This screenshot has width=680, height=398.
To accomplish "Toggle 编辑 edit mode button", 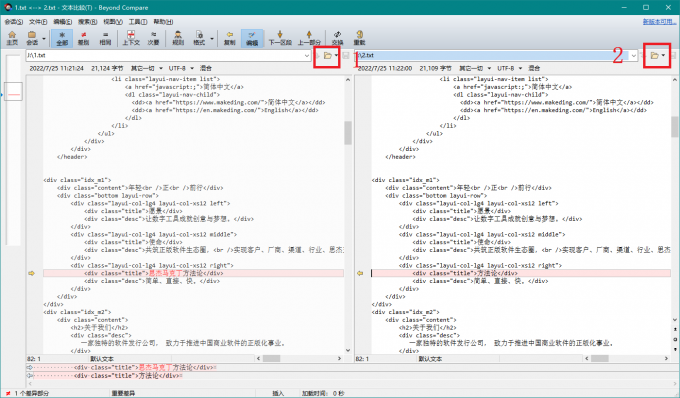I will pyautogui.click(x=252, y=38).
